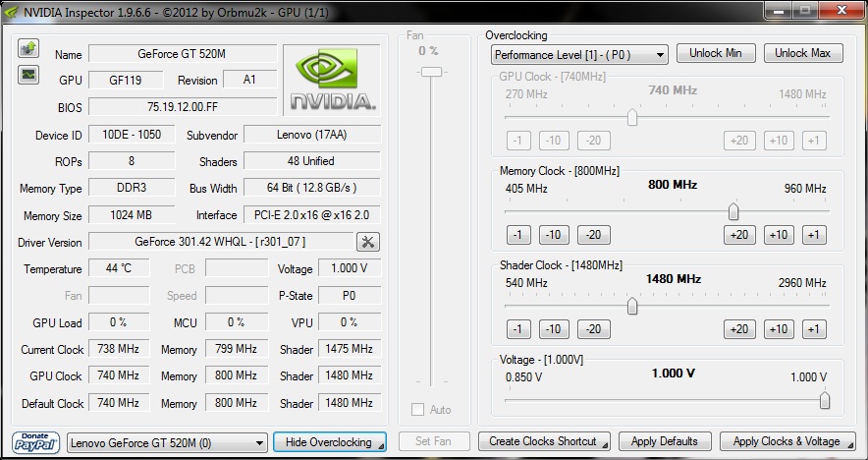Screen dimensions: 868x460
Task: Open the Performance Level dropdown
Action: pos(579,54)
